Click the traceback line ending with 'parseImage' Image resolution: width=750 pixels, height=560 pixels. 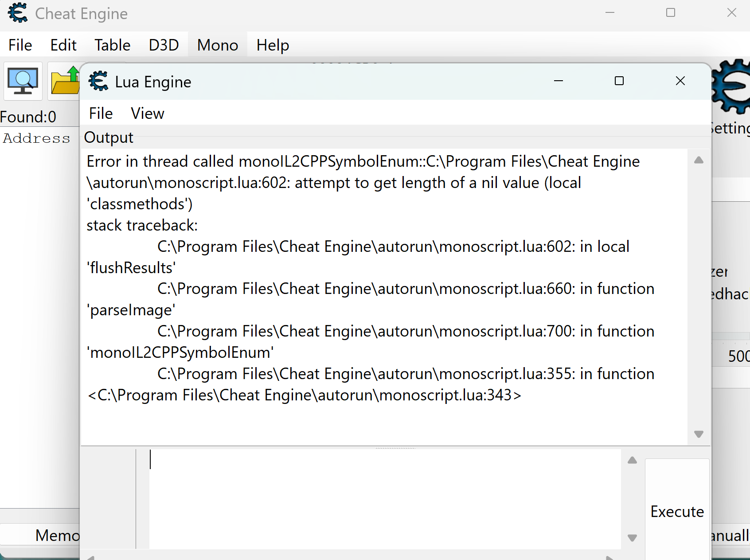click(131, 310)
